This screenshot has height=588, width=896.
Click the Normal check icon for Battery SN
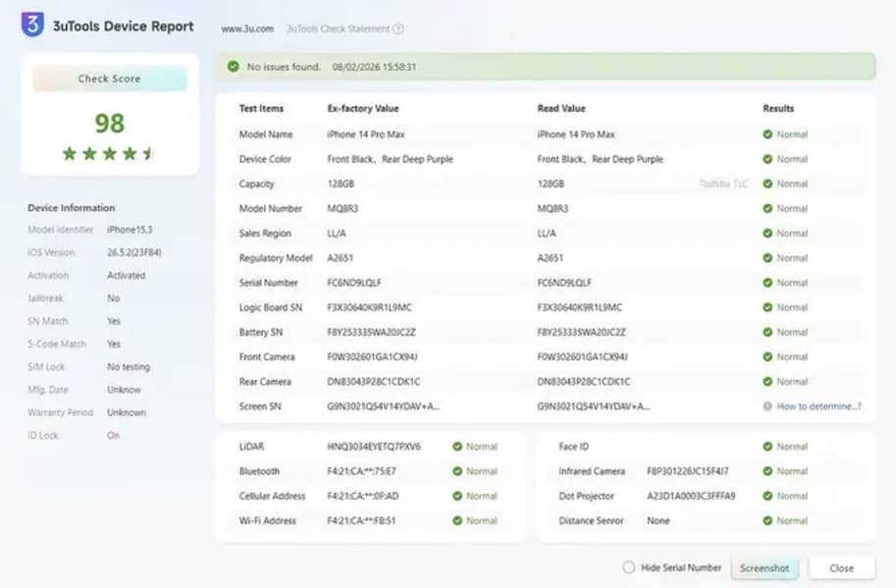(767, 332)
